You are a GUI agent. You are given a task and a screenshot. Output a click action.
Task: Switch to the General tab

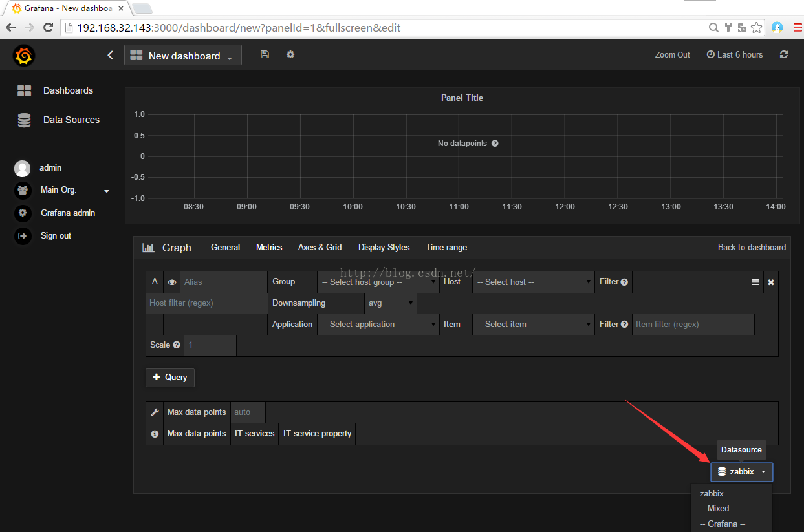click(x=226, y=248)
